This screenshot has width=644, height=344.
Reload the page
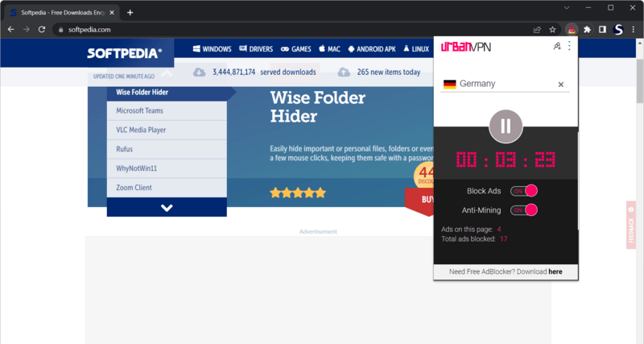42,30
